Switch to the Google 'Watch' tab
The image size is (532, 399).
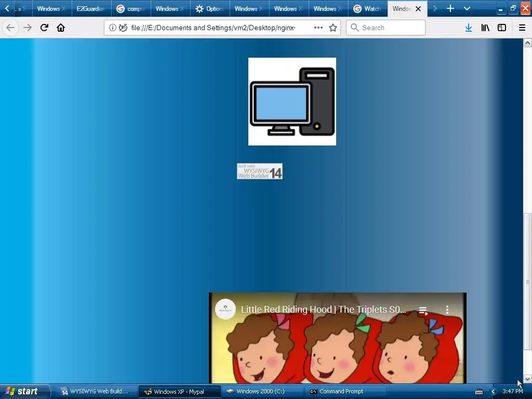point(368,9)
